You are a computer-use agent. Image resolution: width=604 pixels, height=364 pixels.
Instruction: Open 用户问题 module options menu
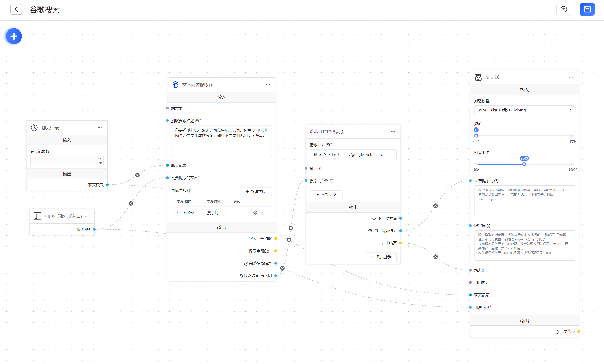click(x=87, y=216)
